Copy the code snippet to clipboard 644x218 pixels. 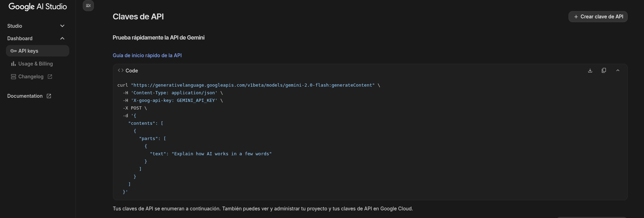(x=604, y=71)
